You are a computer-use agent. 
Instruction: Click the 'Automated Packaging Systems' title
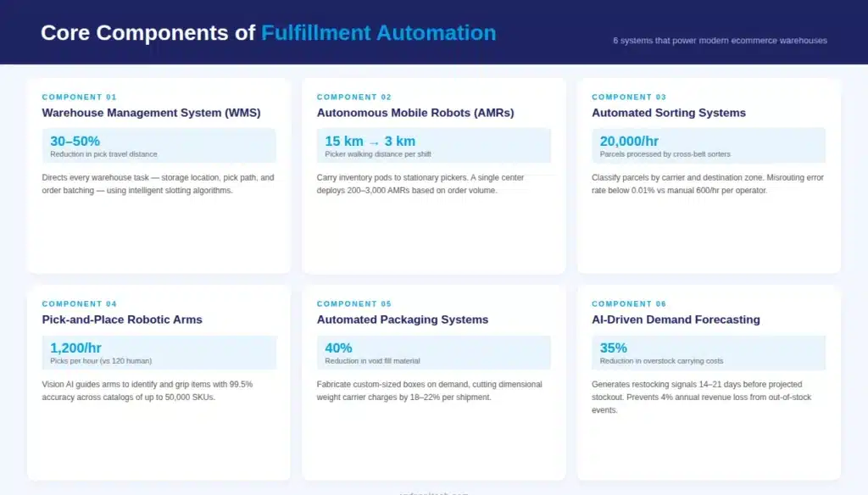[x=403, y=320]
